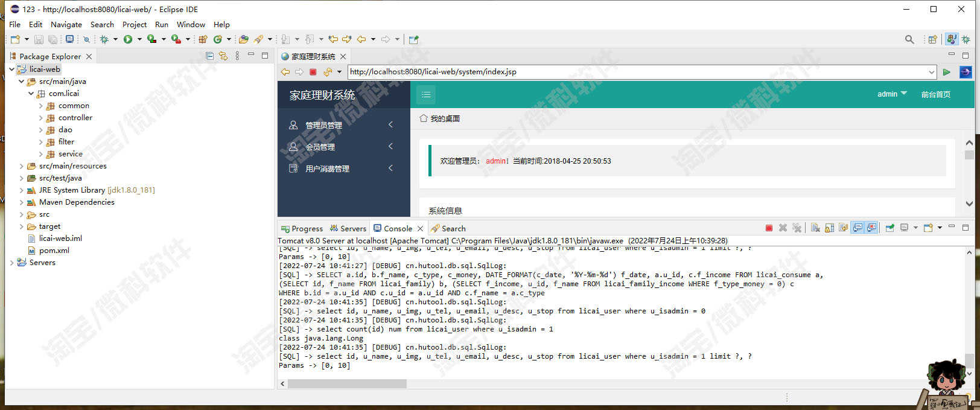Open the Navigate menu
The width and height of the screenshot is (980, 410).
click(x=66, y=25)
